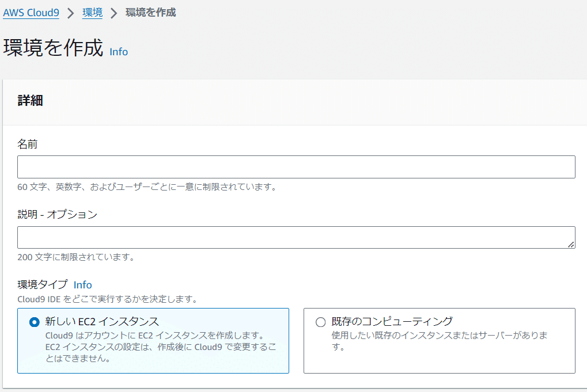Click the 環境タイプ label
Viewport: 587px width, 392px height.
pyautogui.click(x=43, y=285)
